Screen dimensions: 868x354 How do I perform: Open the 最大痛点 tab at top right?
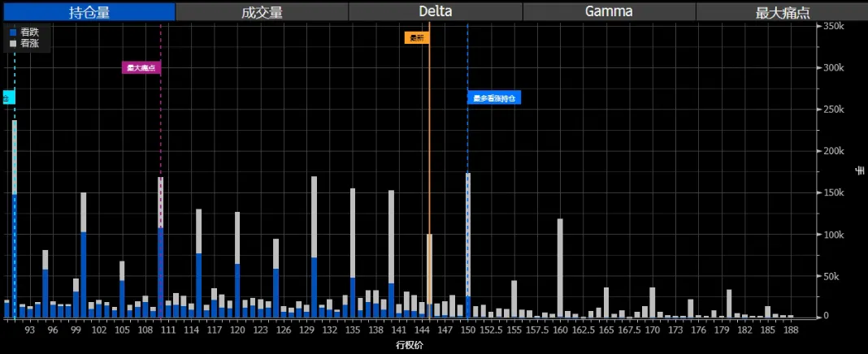click(782, 11)
